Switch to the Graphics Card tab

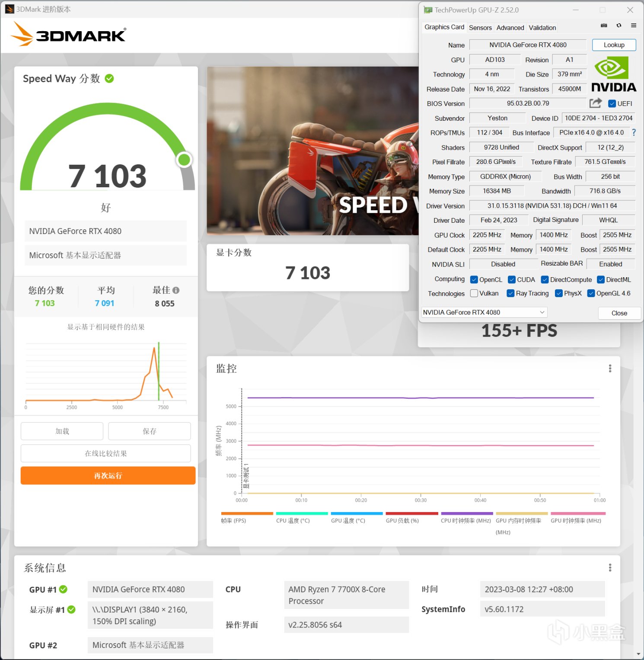click(444, 27)
